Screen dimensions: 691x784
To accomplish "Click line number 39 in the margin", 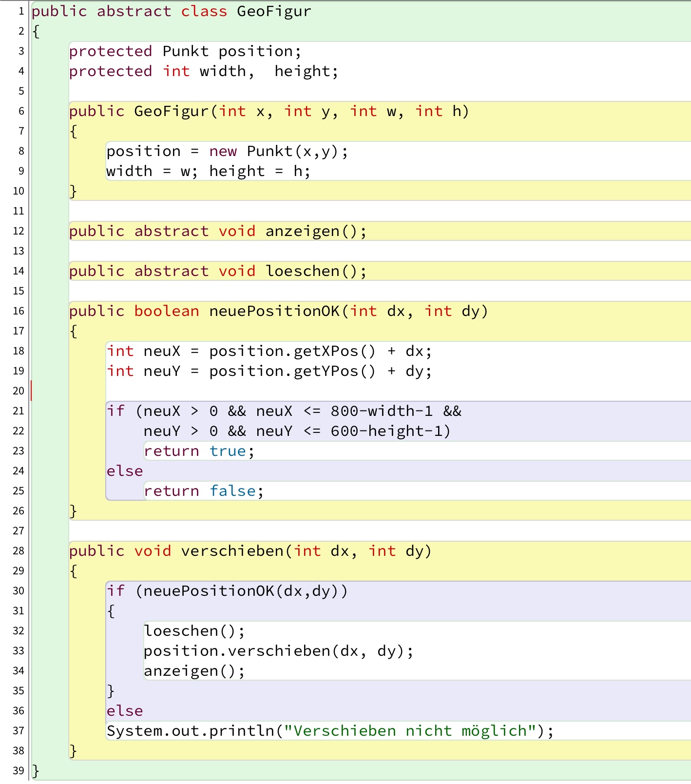I will pyautogui.click(x=19, y=771).
